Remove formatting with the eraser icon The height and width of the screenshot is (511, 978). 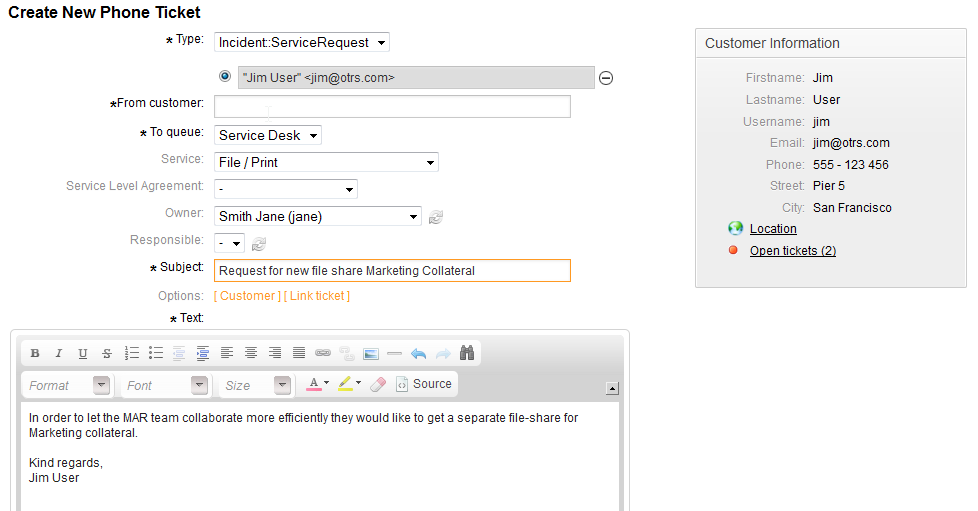377,384
